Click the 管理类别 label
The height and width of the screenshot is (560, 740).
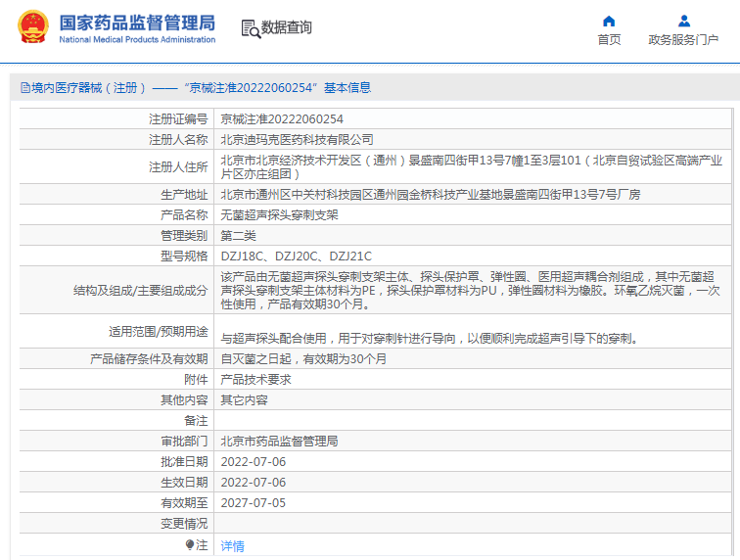click(x=184, y=236)
